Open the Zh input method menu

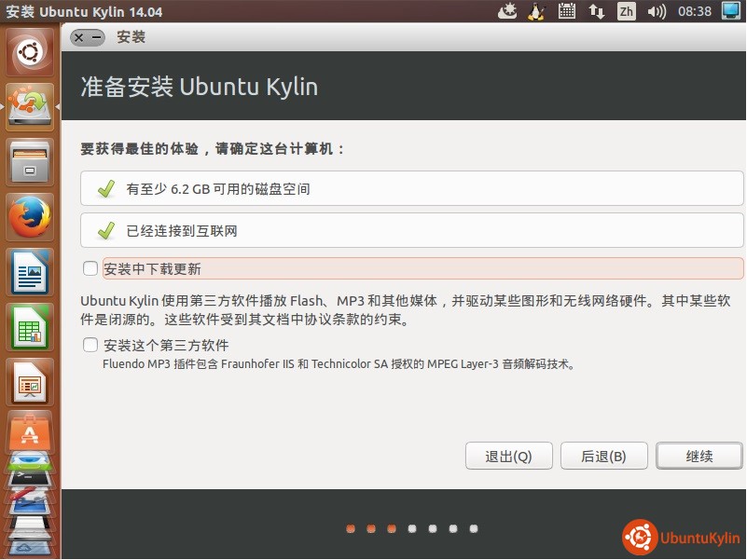tap(627, 11)
